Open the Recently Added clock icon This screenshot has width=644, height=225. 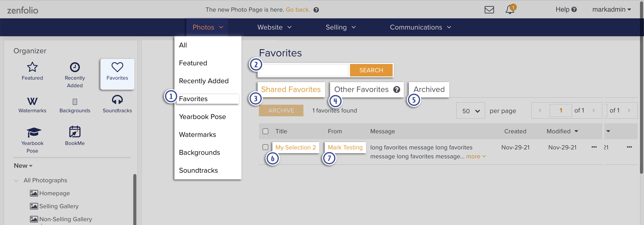pyautogui.click(x=75, y=67)
